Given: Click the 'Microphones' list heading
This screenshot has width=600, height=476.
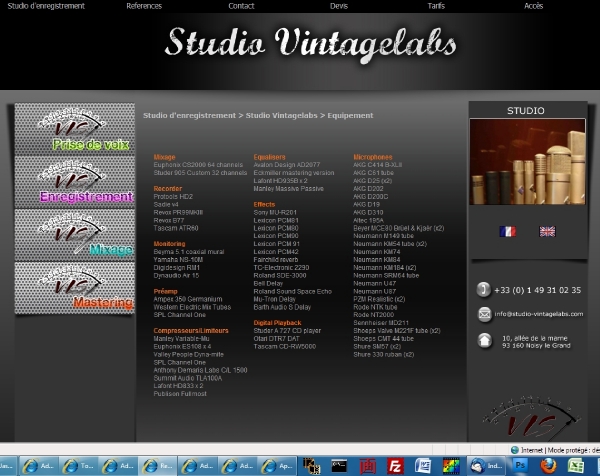Looking at the screenshot, I should pyautogui.click(x=373, y=157).
